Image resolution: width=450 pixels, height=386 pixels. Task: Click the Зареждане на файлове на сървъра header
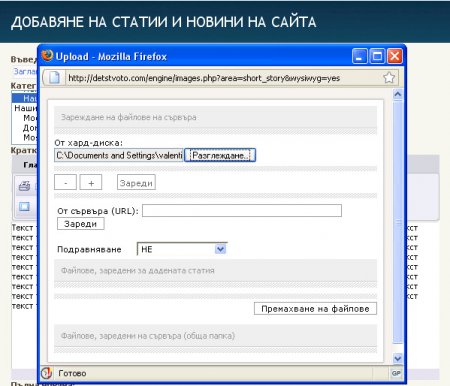(x=215, y=117)
